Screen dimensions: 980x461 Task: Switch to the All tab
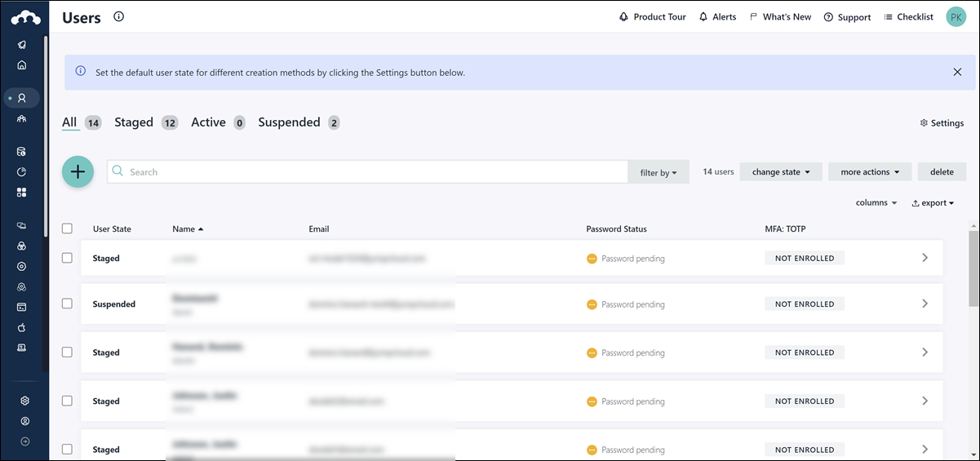click(x=82, y=122)
